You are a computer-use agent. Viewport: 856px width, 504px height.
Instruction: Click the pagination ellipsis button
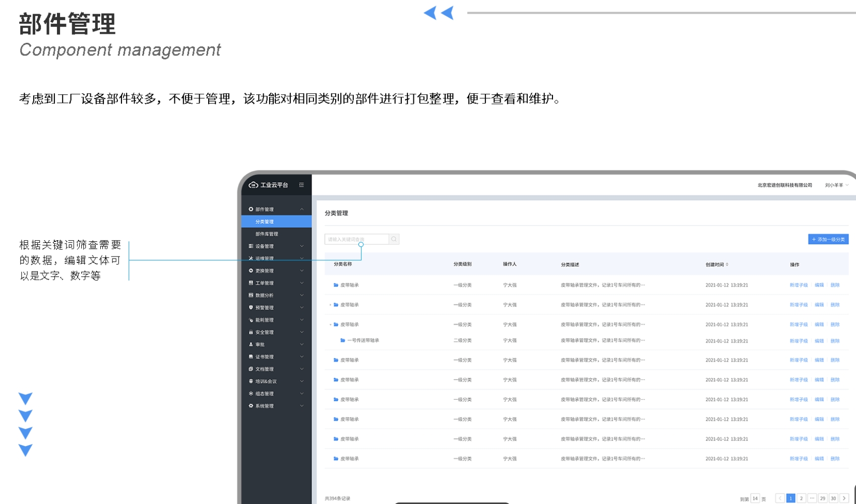tap(812, 498)
